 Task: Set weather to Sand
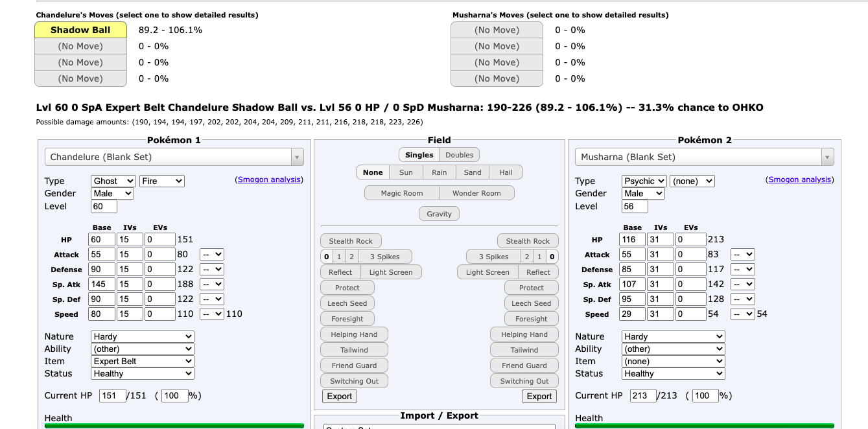click(x=473, y=172)
